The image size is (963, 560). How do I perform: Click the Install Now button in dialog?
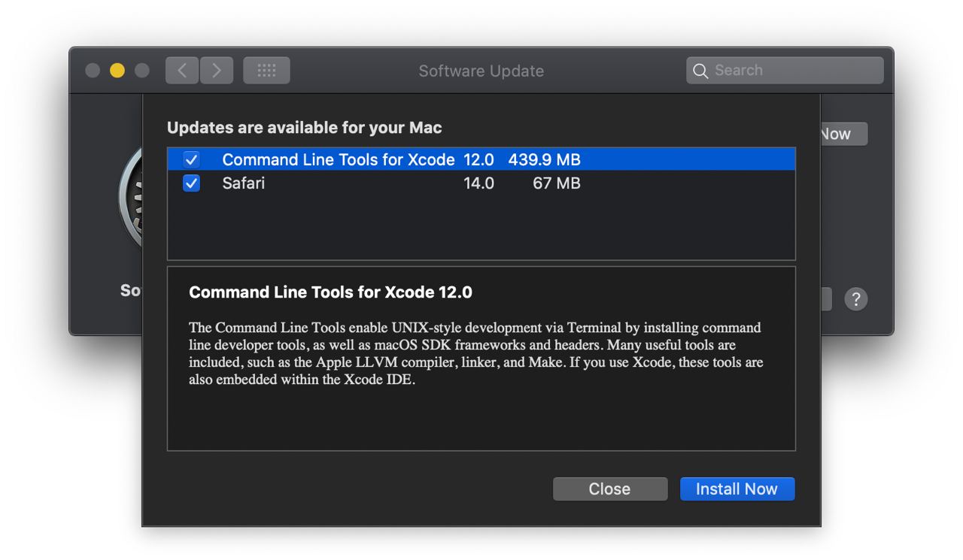point(737,489)
